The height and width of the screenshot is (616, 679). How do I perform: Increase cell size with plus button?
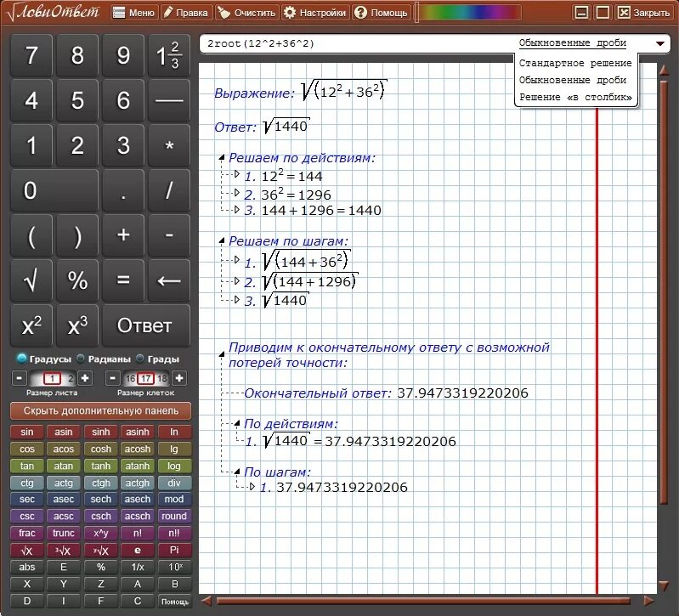pyautogui.click(x=179, y=378)
